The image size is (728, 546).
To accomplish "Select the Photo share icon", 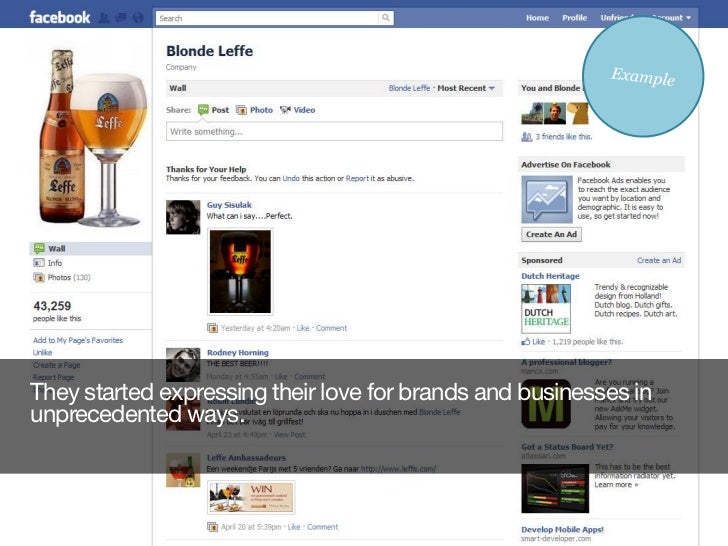I will pyautogui.click(x=241, y=110).
